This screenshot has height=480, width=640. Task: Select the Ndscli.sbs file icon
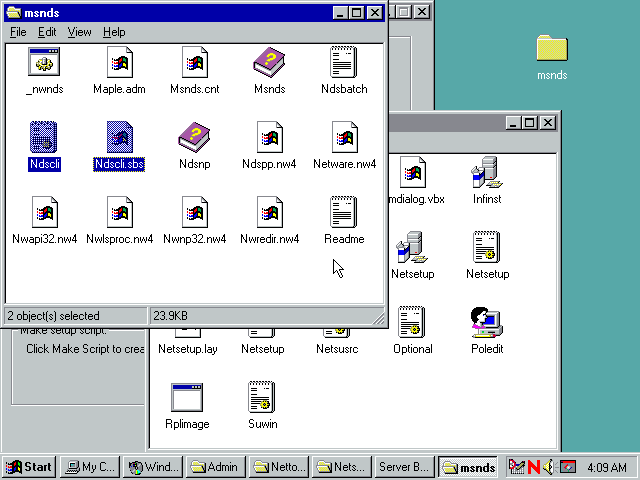120,137
